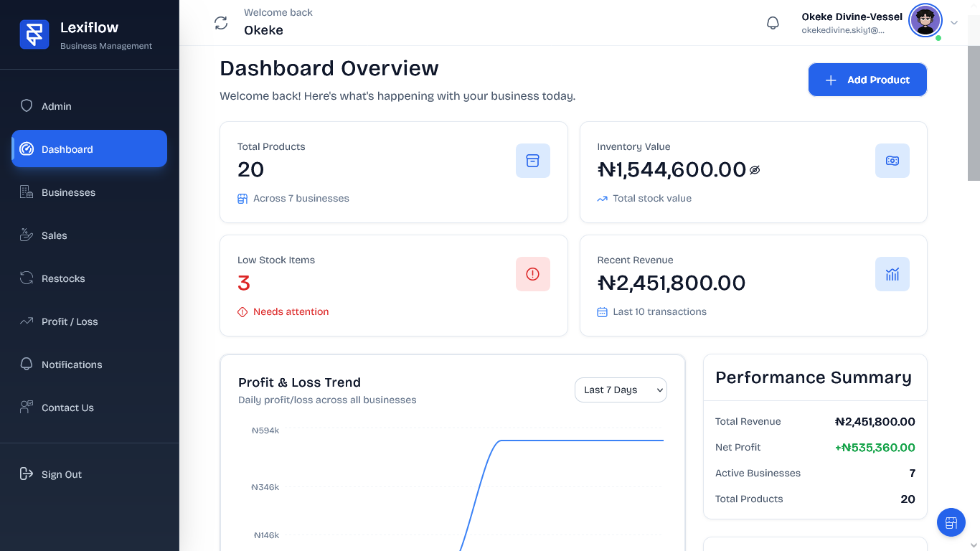The image size is (980, 551).
Task: Go to the Businesses page
Action: coord(89,192)
